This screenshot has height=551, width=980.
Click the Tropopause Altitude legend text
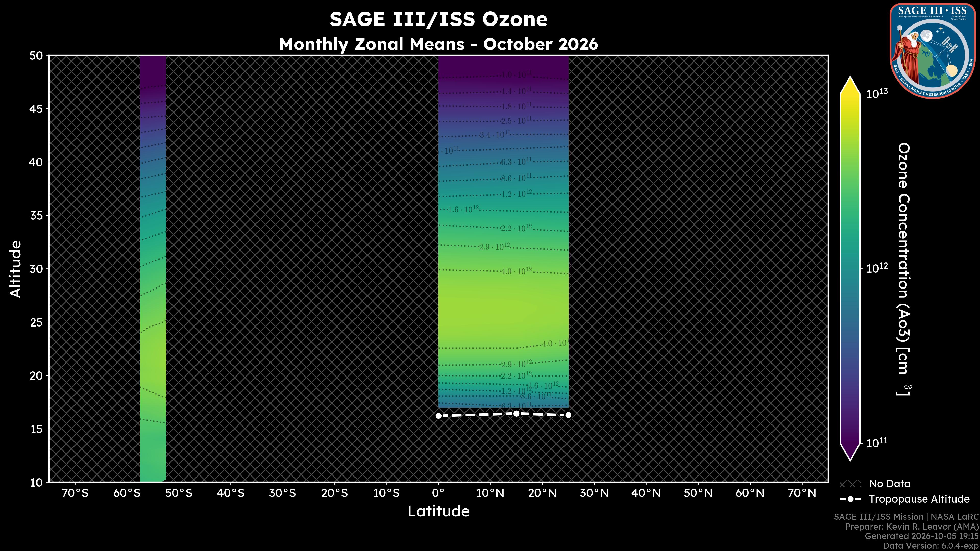919,499
